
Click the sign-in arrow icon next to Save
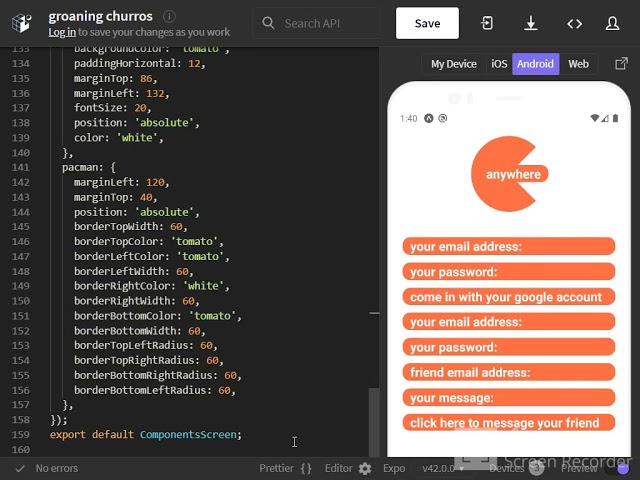487,23
